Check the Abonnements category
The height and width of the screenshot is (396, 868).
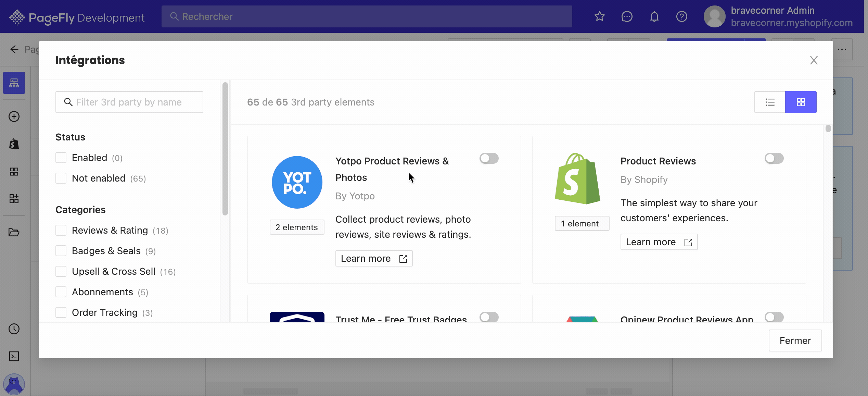tap(61, 292)
